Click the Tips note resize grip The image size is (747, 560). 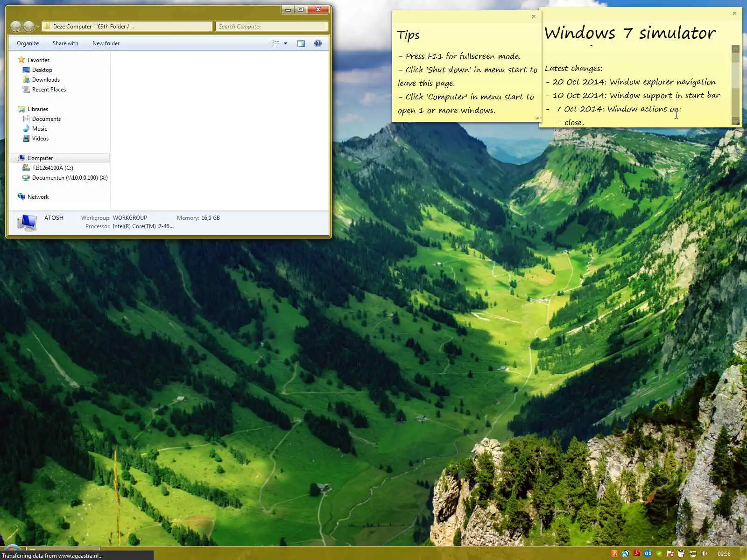click(537, 118)
